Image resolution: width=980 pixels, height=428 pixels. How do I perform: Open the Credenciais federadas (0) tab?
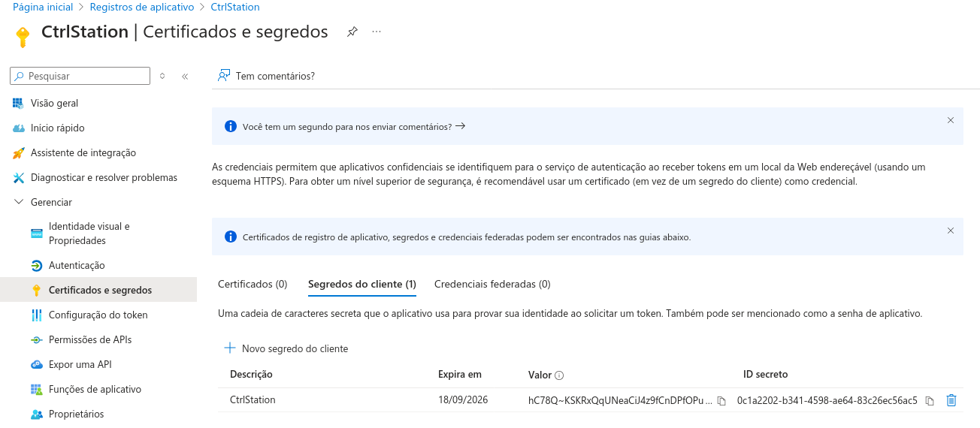pyautogui.click(x=492, y=285)
